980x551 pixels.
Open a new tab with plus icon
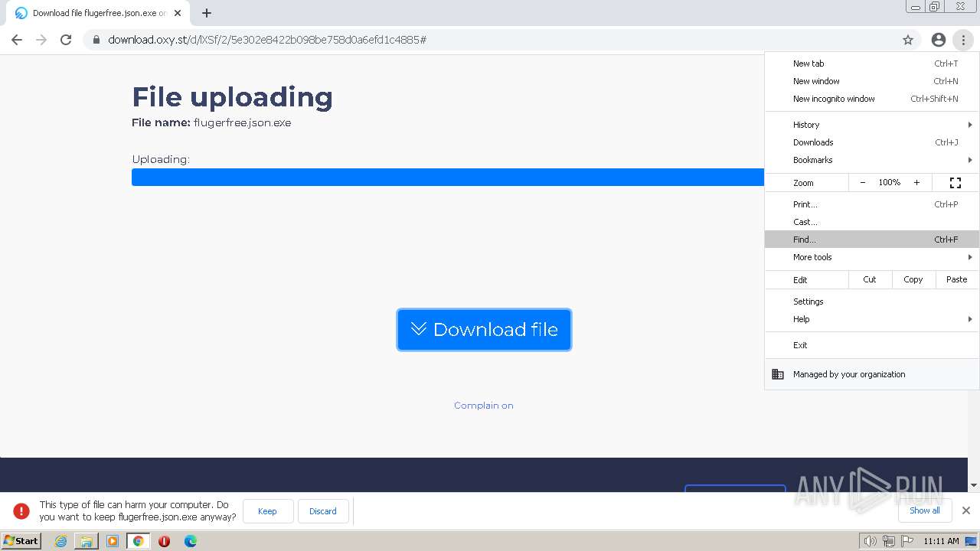[x=207, y=13]
